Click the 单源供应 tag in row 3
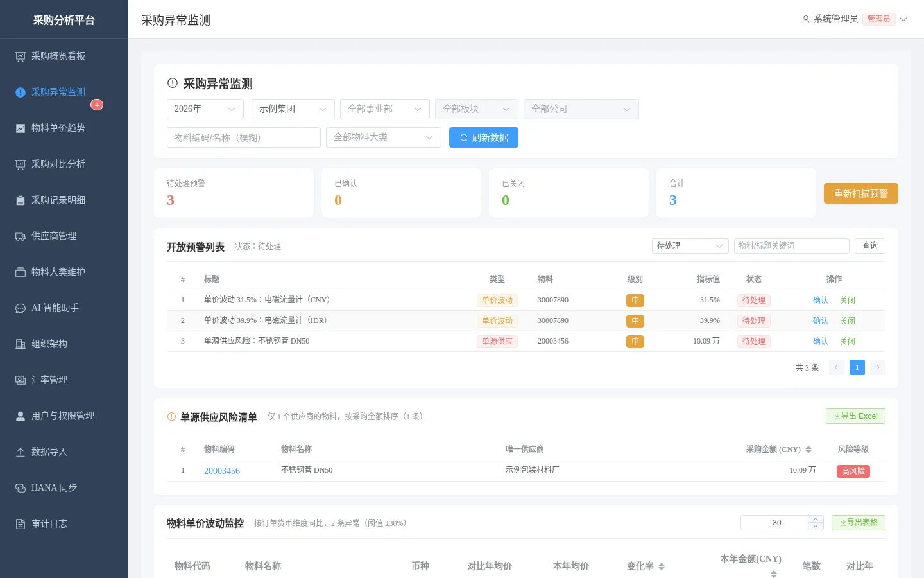Viewport: 924px width, 578px height. tap(497, 342)
